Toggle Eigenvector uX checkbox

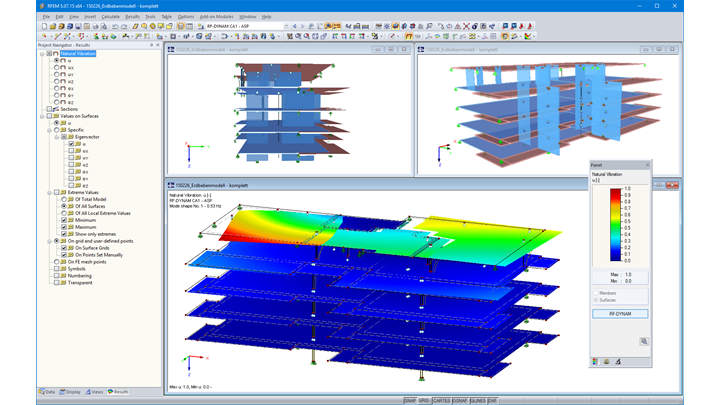click(x=71, y=151)
